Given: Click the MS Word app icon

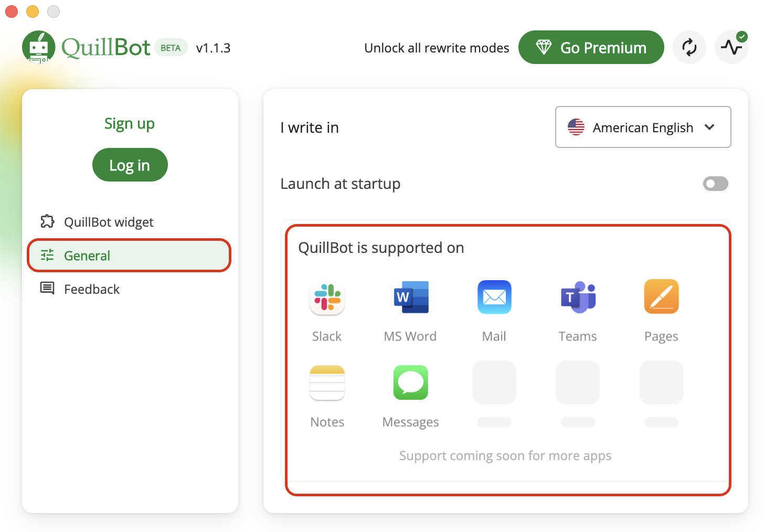Looking at the screenshot, I should pos(411,297).
